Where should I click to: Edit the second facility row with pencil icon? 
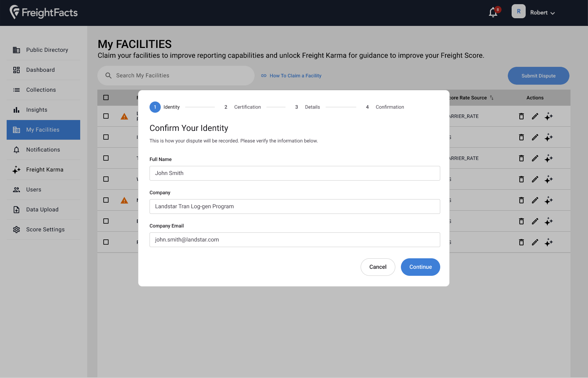point(535,137)
